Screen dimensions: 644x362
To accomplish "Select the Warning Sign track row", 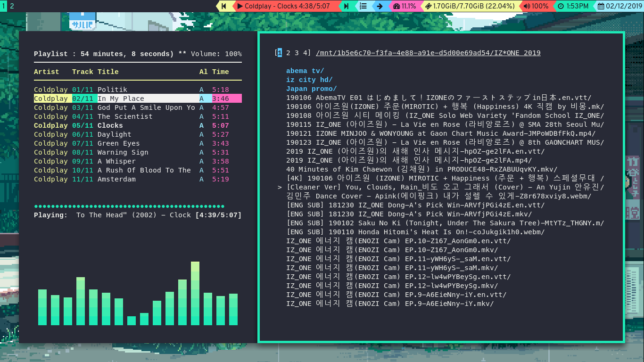I will click(138, 152).
